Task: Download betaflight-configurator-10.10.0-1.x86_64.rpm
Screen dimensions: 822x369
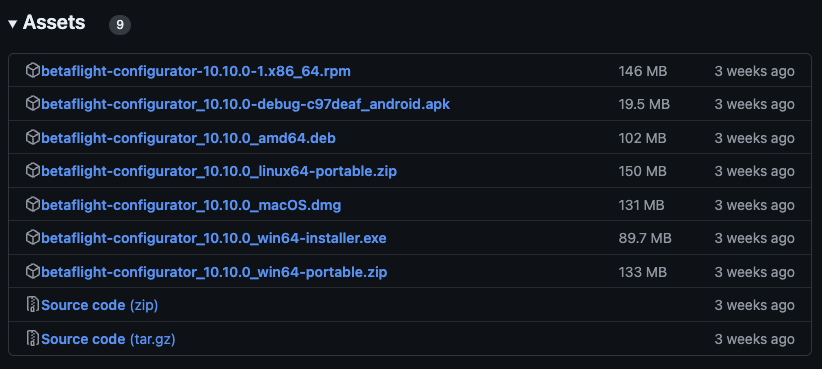Action: click(196, 71)
